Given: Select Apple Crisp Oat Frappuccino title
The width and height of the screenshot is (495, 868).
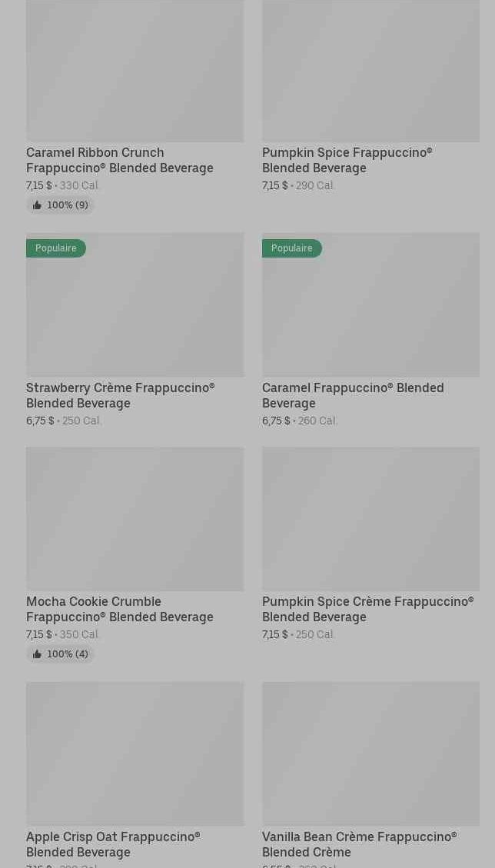Looking at the screenshot, I should (113, 844).
